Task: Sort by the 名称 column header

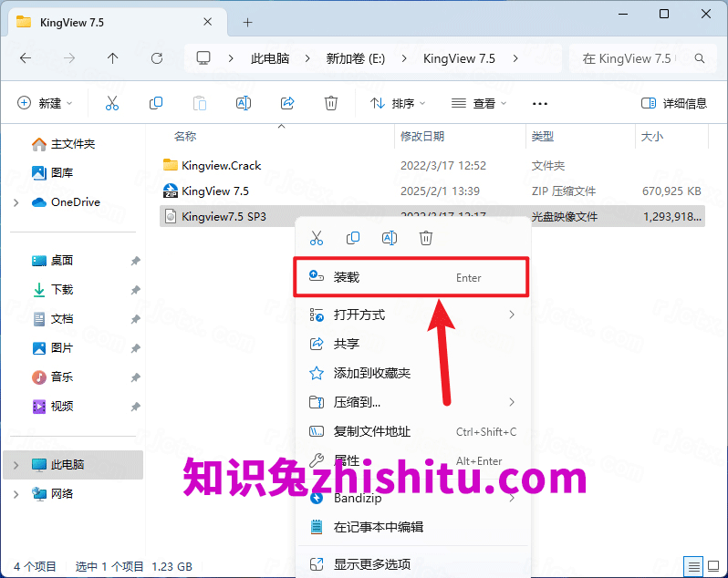Action: click(x=185, y=137)
